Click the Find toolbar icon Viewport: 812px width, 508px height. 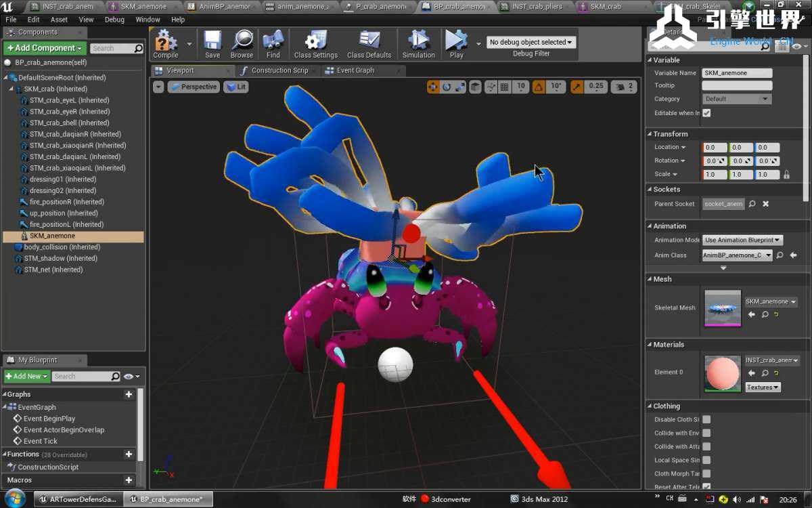(x=273, y=42)
